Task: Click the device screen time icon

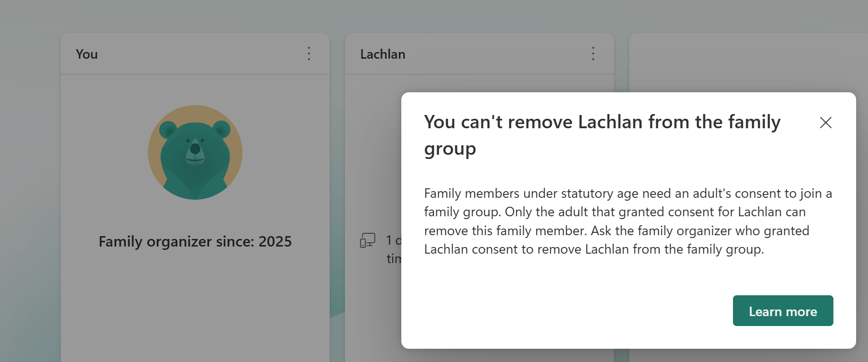Action: pos(368,240)
